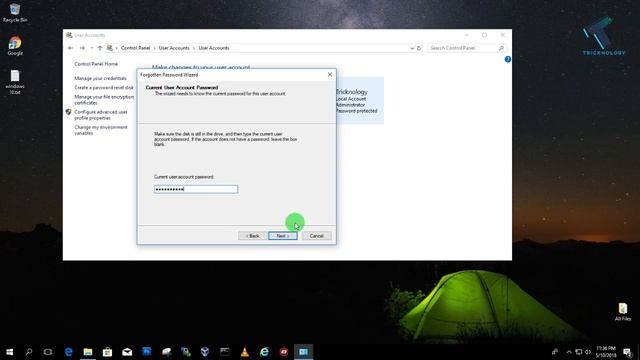Go up one folder level arrow

click(x=100, y=48)
